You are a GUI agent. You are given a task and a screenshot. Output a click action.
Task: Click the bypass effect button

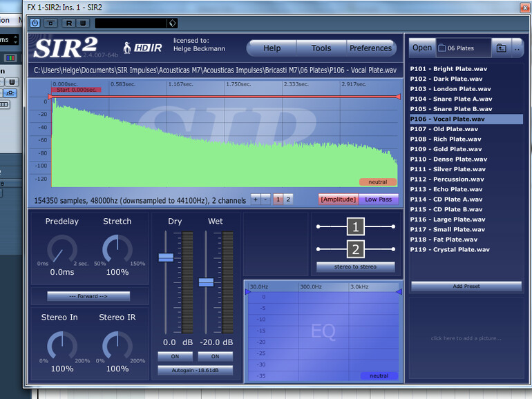[x=51, y=23]
